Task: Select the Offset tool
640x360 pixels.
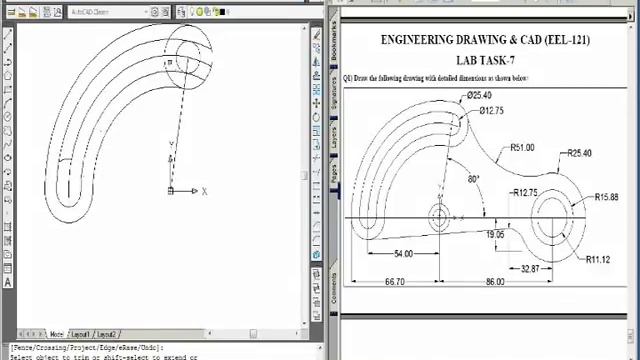Action: [316, 76]
